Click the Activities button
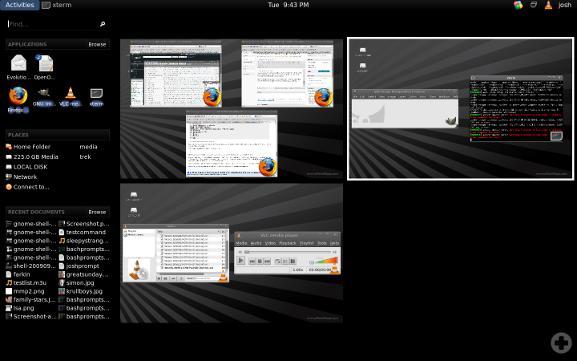Screen dimensions: 577x361 click(x=20, y=5)
